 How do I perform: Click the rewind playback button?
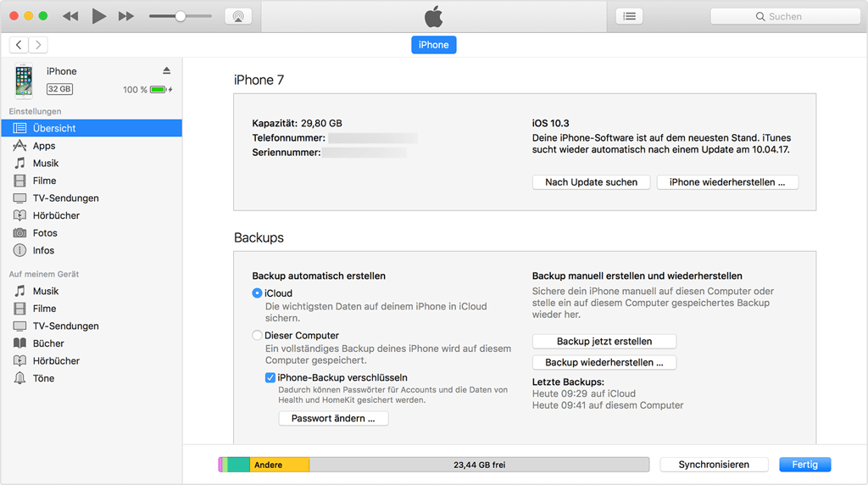click(70, 16)
